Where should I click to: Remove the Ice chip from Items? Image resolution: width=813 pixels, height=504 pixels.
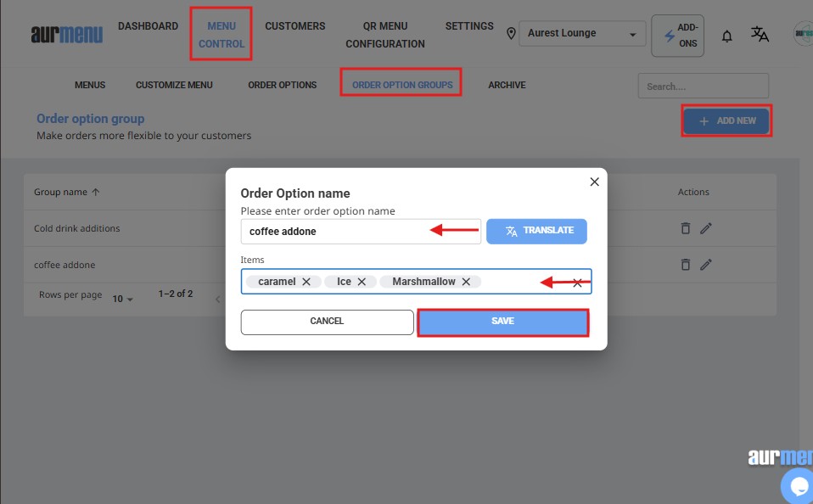362,282
